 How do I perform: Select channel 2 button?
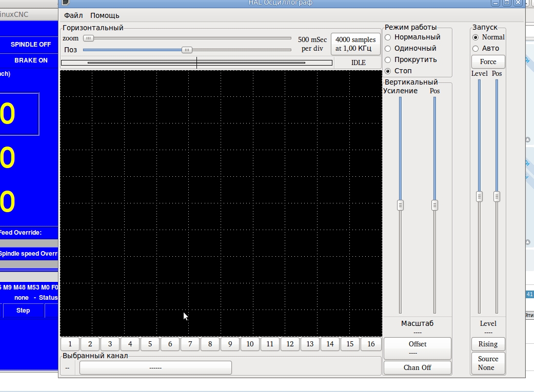90,344
